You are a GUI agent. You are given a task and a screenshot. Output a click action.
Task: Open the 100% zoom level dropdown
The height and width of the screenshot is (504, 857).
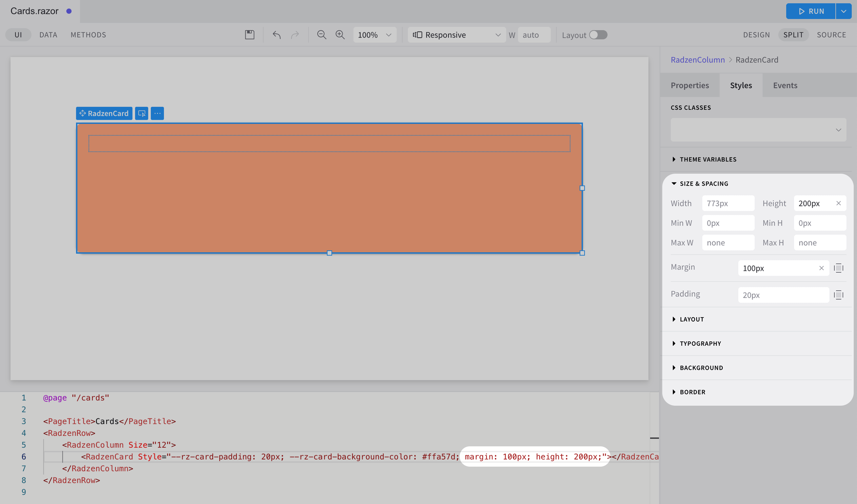click(x=374, y=35)
